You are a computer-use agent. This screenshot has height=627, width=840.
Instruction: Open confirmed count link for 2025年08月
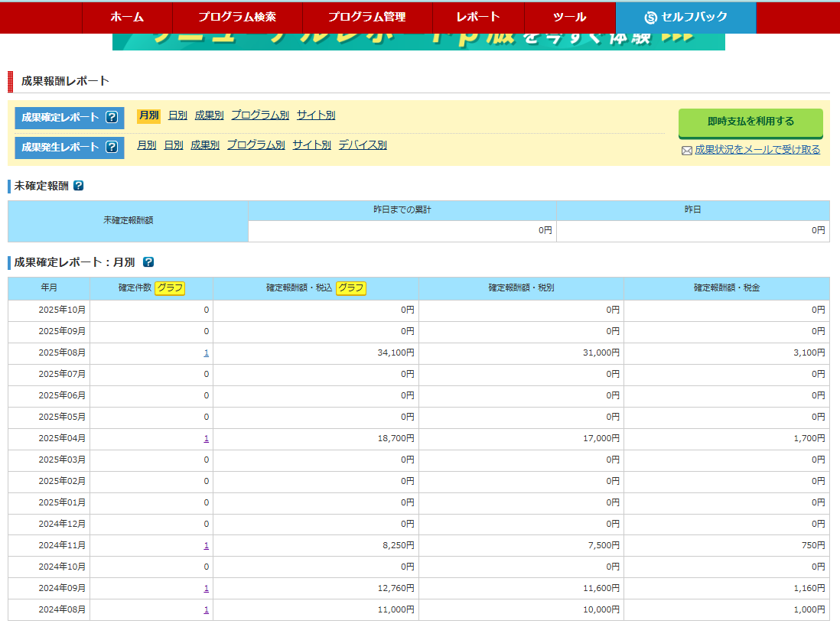point(207,353)
